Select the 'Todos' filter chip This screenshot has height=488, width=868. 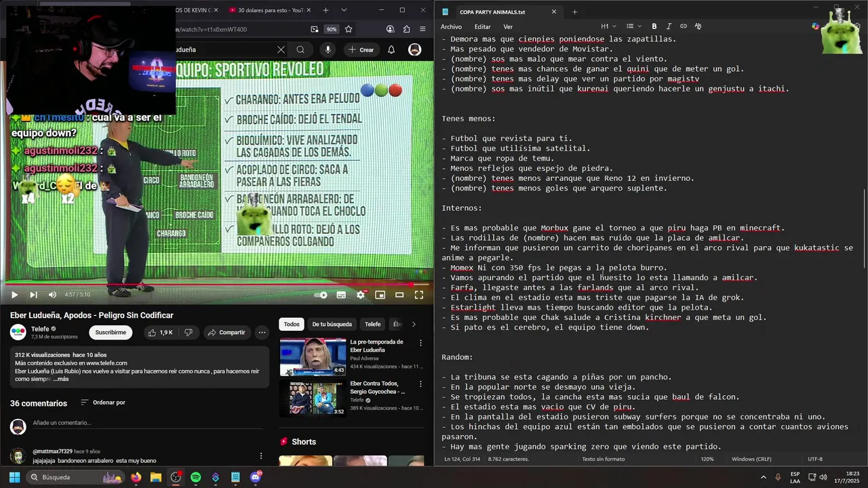(292, 324)
